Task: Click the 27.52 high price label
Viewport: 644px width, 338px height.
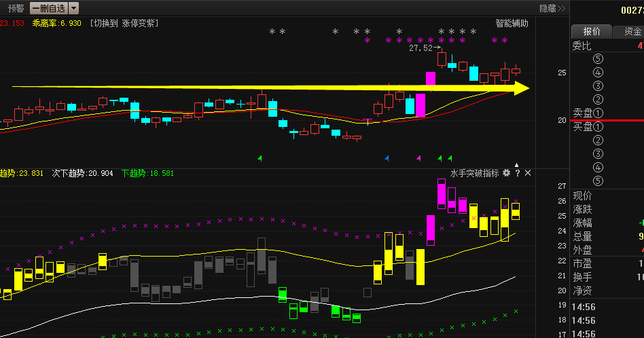Action: (x=420, y=48)
